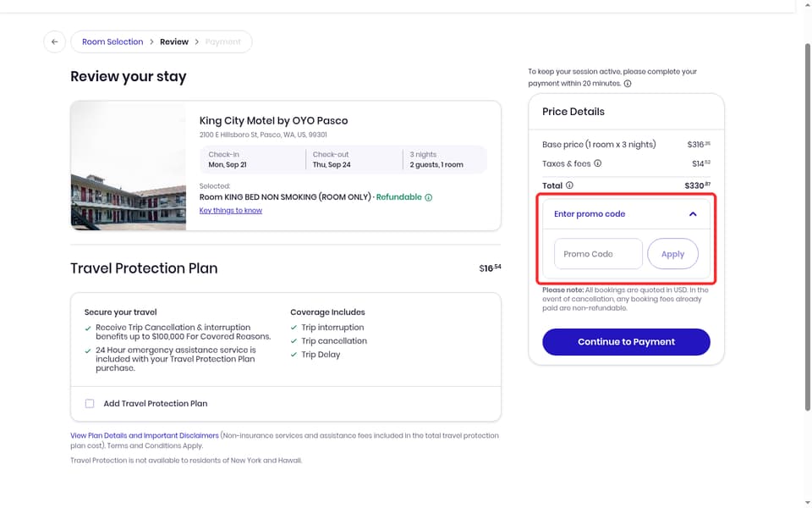
Task: Click the Enter promo code header text
Action: pos(590,214)
